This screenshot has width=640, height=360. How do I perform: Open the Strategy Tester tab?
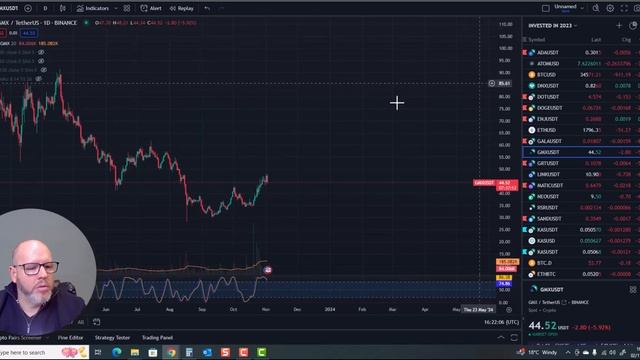tap(112, 338)
